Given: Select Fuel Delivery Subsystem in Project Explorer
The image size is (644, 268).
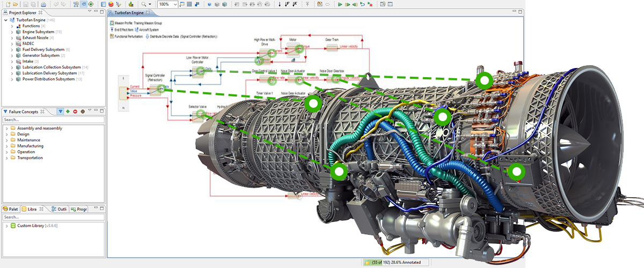Looking at the screenshot, I should point(43,49).
